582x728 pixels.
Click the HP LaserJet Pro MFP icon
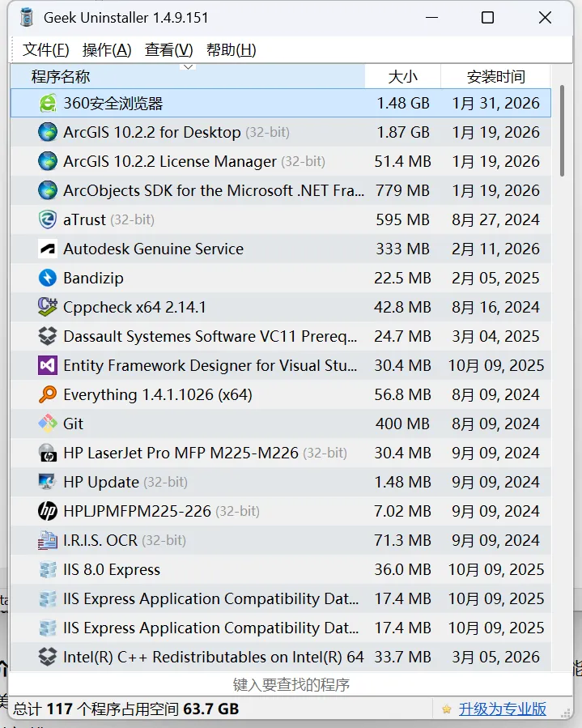[x=47, y=453]
